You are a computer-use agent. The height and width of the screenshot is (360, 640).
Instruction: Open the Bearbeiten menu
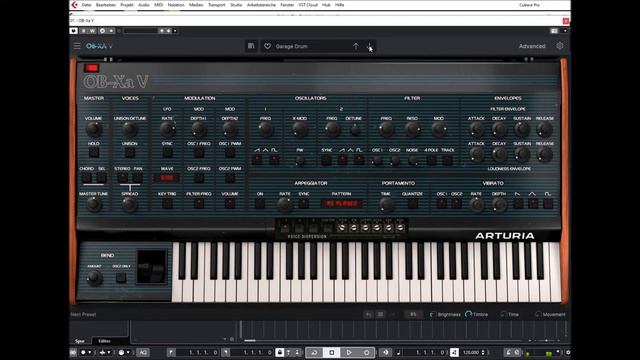106,5
